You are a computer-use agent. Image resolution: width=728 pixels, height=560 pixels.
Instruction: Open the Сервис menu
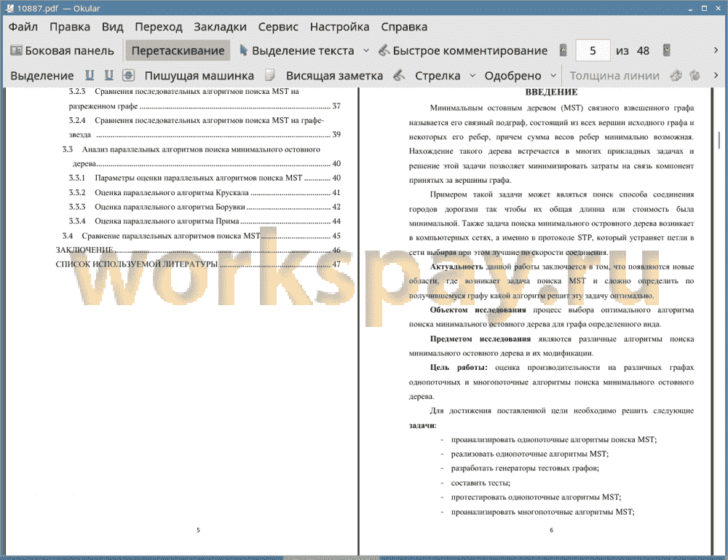(278, 27)
